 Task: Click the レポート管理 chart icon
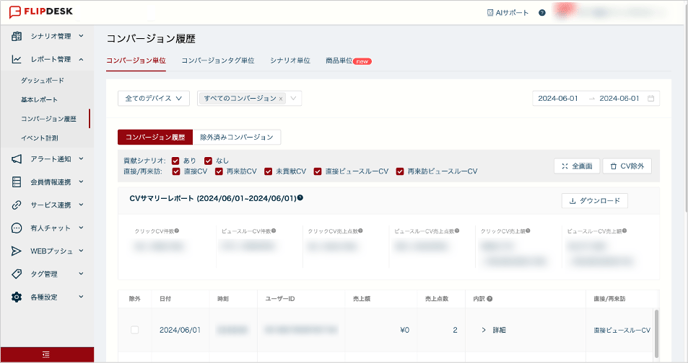point(17,59)
